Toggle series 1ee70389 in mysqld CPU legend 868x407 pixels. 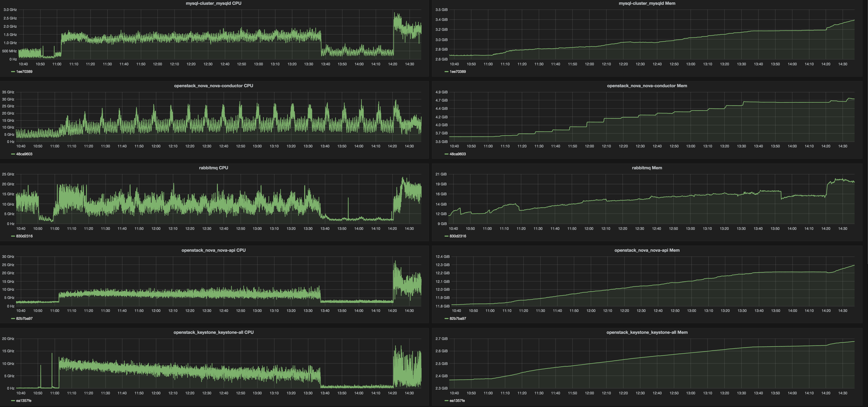pyautogui.click(x=24, y=72)
